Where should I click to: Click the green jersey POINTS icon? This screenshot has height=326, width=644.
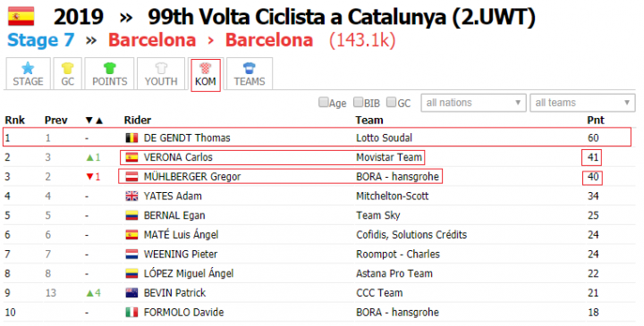pos(110,68)
